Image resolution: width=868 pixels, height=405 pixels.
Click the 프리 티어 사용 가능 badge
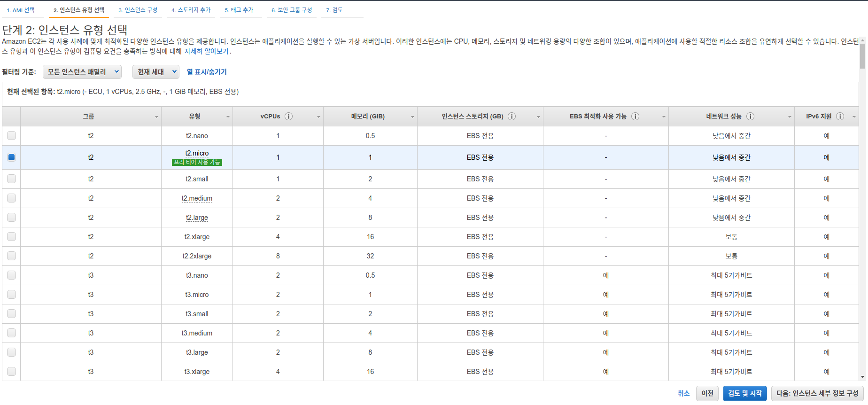197,162
